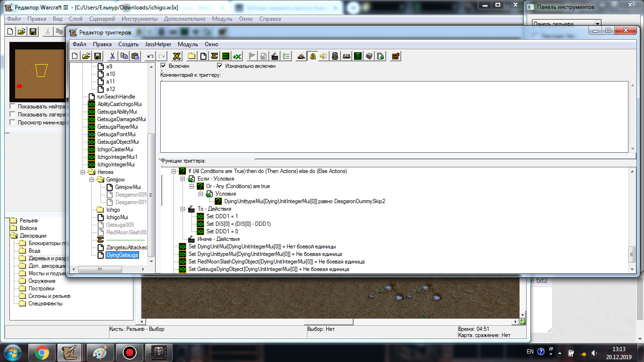The width and height of the screenshot is (644, 362).
Task: Collapse the Grimjow folder in trigger tree
Action: [x=92, y=180]
